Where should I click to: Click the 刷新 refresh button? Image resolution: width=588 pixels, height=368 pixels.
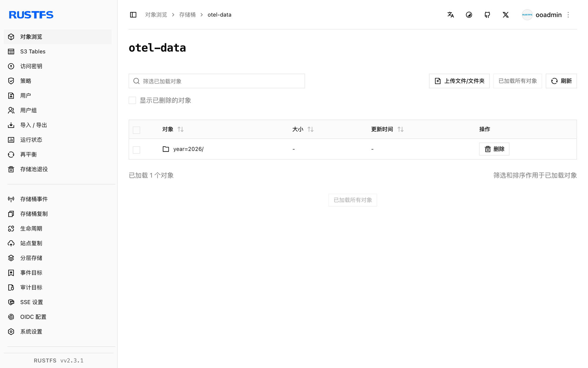[561, 81]
